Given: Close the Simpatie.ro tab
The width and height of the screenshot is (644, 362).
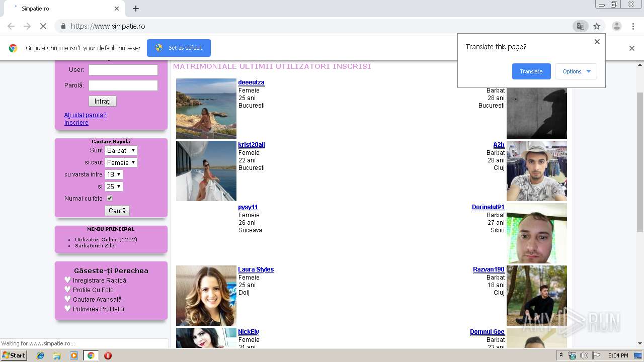Looking at the screenshot, I should tap(117, 9).
